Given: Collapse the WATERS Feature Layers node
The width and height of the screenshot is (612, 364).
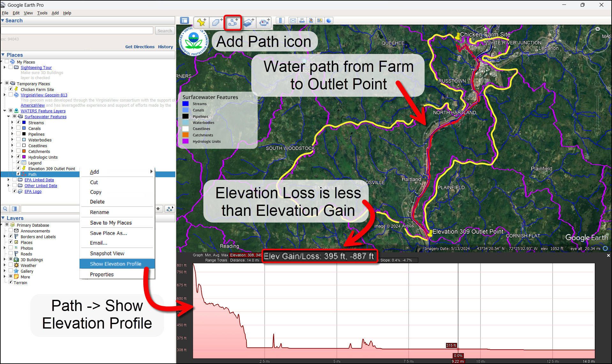Looking at the screenshot, I should click(5, 111).
